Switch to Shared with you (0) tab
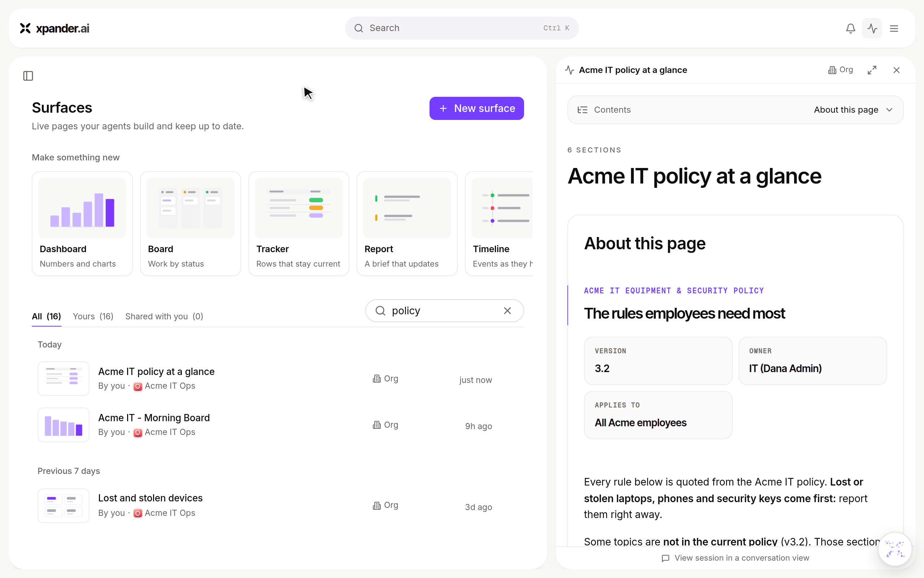This screenshot has height=578, width=924. 164,316
